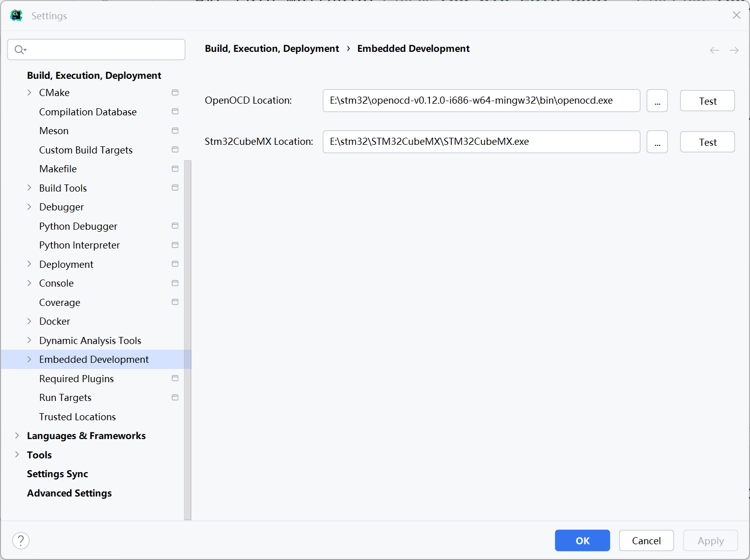Open Advanced Settings page
The height and width of the screenshot is (560, 750).
pyautogui.click(x=69, y=493)
